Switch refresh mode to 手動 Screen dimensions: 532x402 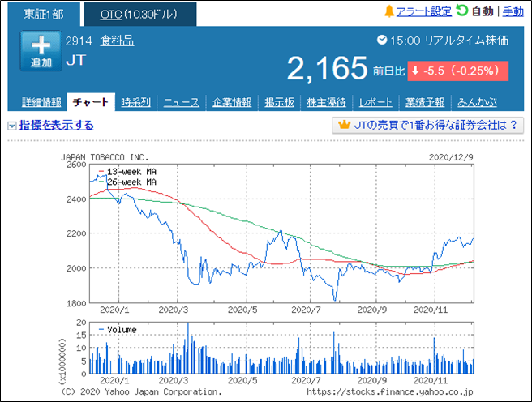coord(513,11)
